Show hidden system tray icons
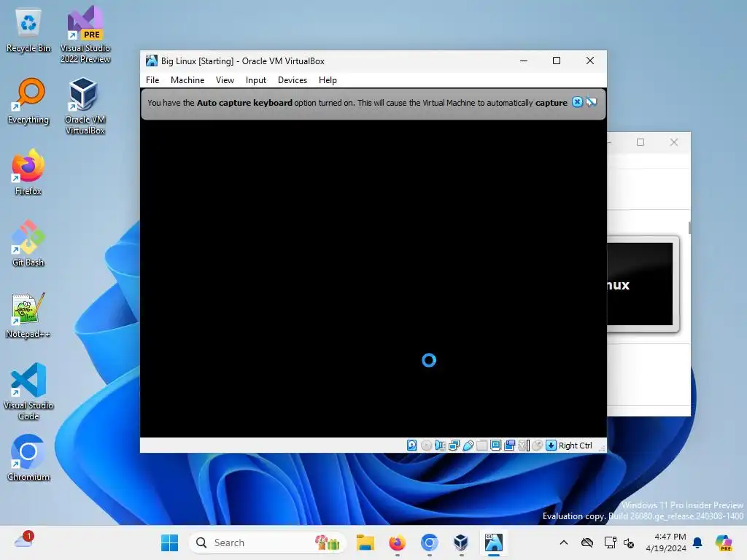The height and width of the screenshot is (560, 747). tap(564, 542)
